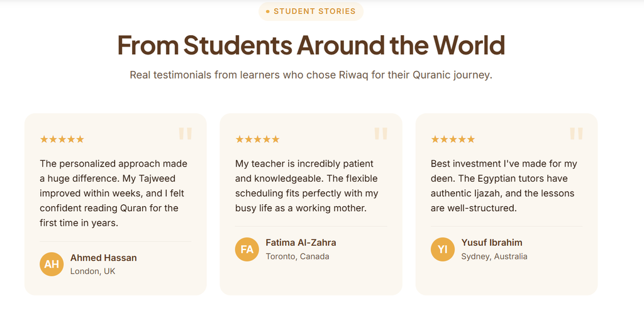Click the personalized approach testimonial text

(x=114, y=194)
